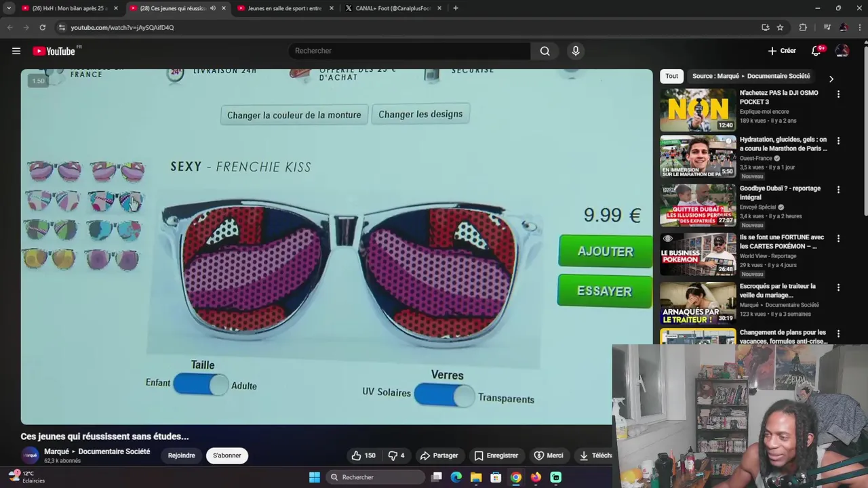Open the Windows Start menu
The height and width of the screenshot is (488, 868).
315,477
